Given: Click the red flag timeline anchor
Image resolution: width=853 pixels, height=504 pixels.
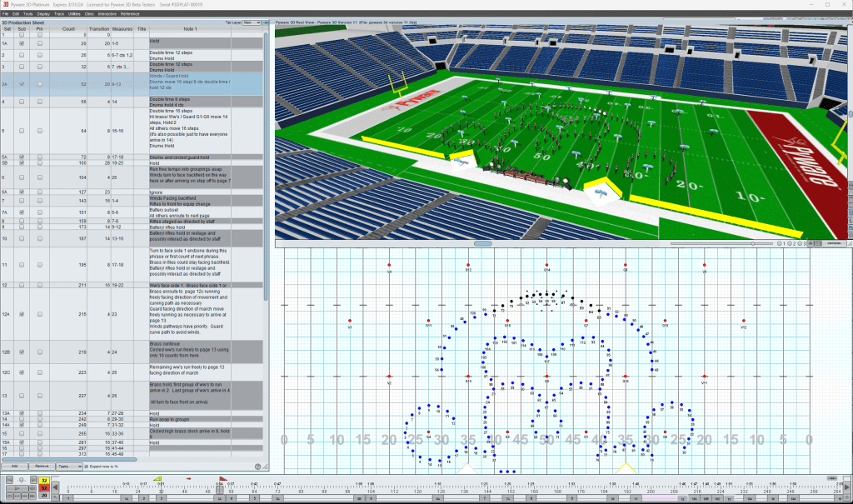Looking at the screenshot, I should (189, 478).
